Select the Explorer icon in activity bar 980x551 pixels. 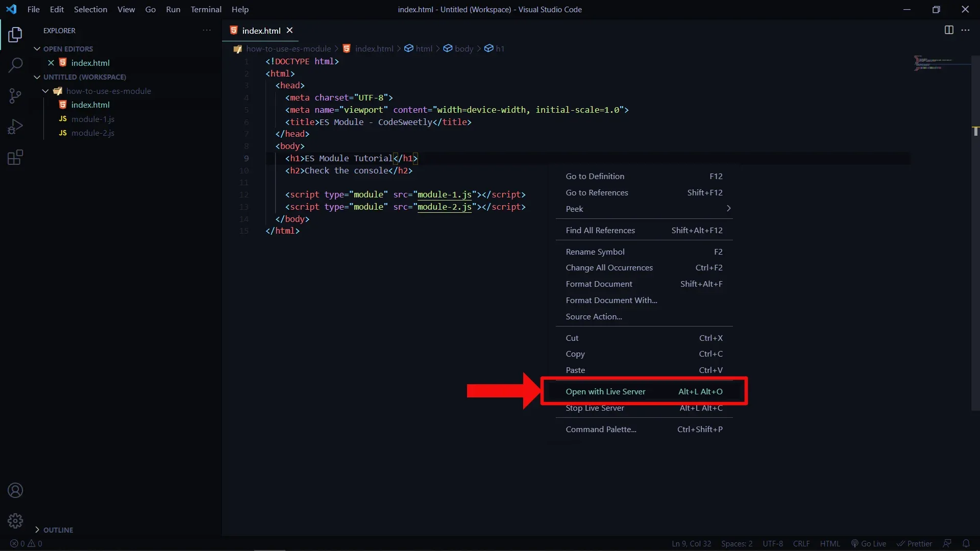coord(15,35)
